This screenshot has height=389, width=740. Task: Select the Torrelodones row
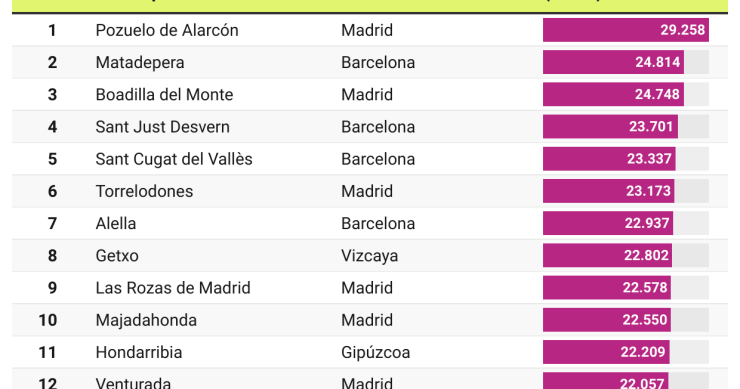[x=370, y=191]
